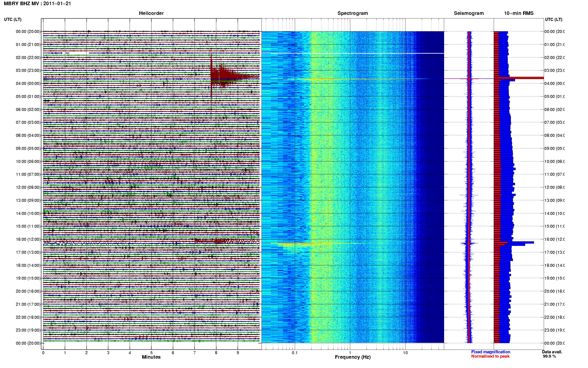
Task: Click the 14:00 (10:00) left time label
Action: 28,213
